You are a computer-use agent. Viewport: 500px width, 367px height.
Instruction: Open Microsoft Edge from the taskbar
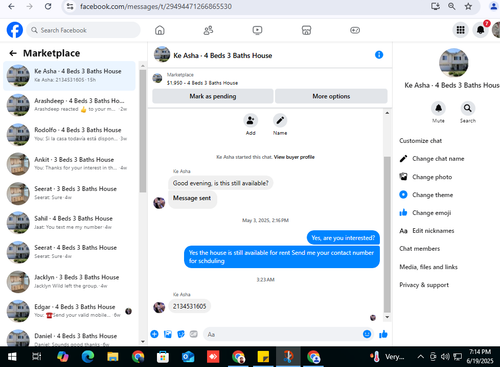coord(88,357)
